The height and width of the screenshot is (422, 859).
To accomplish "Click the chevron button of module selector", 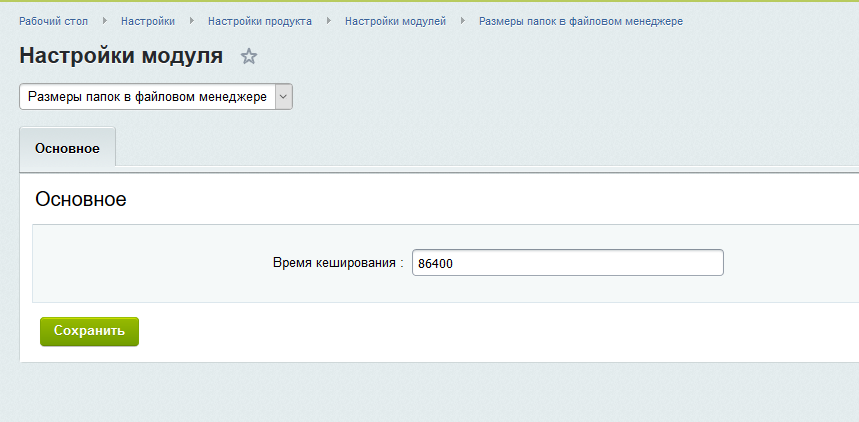I will click(283, 96).
